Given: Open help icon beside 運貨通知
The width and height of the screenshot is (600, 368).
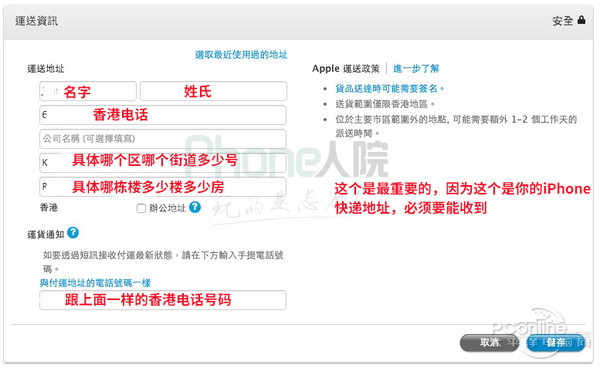Looking at the screenshot, I should 73,233.
